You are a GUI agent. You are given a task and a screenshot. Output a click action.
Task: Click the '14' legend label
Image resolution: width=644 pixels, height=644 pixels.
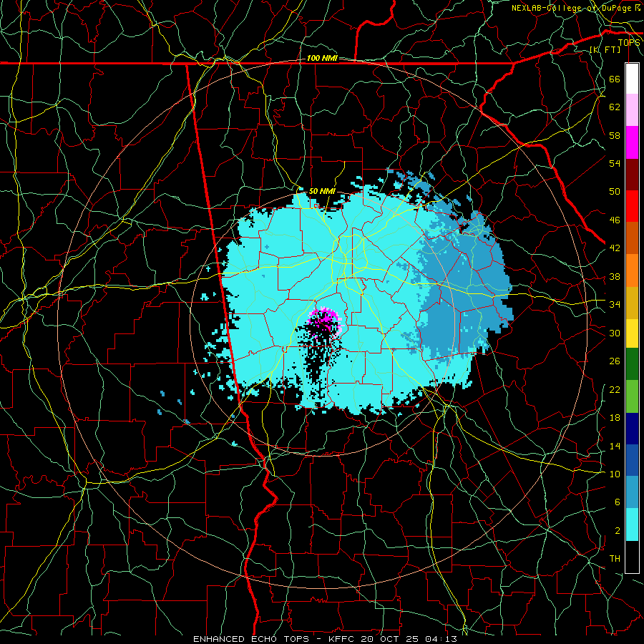[x=615, y=446]
